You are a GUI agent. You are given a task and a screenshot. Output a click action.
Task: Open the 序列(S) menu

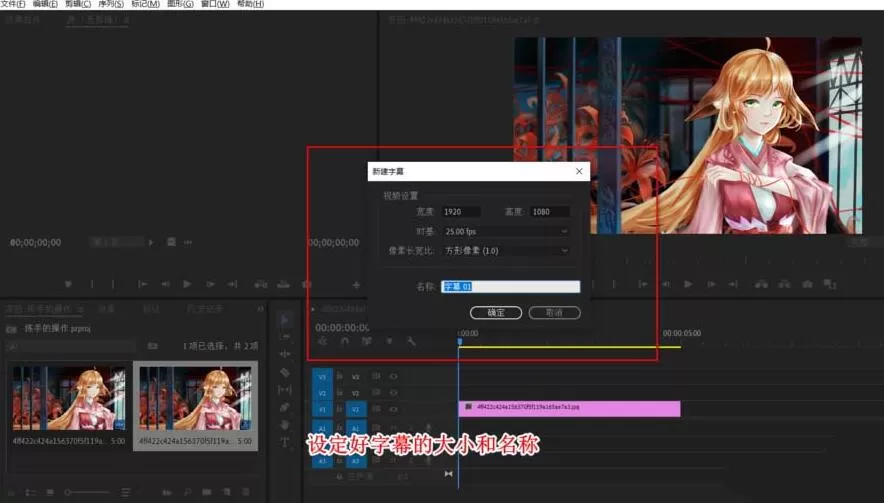[x=110, y=4]
